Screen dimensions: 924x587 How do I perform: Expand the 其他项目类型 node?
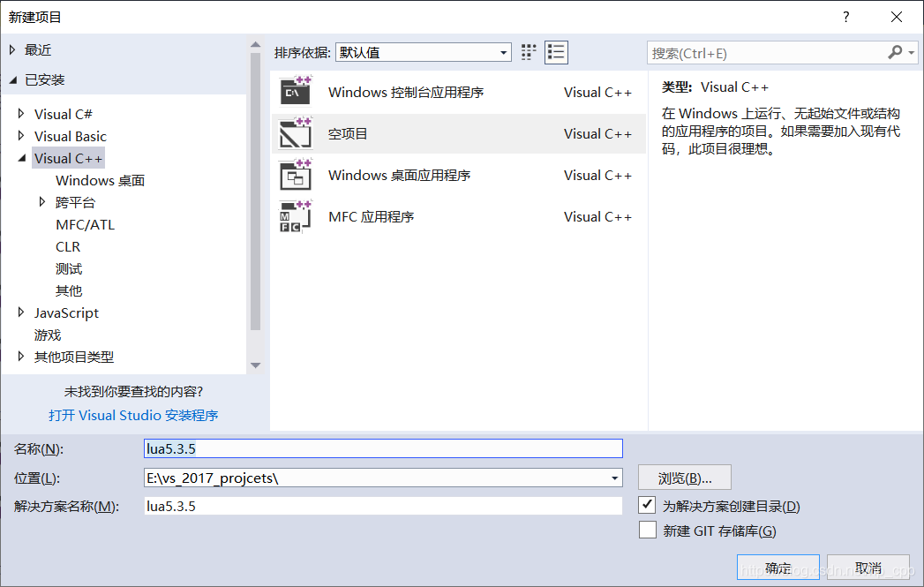click(x=21, y=356)
